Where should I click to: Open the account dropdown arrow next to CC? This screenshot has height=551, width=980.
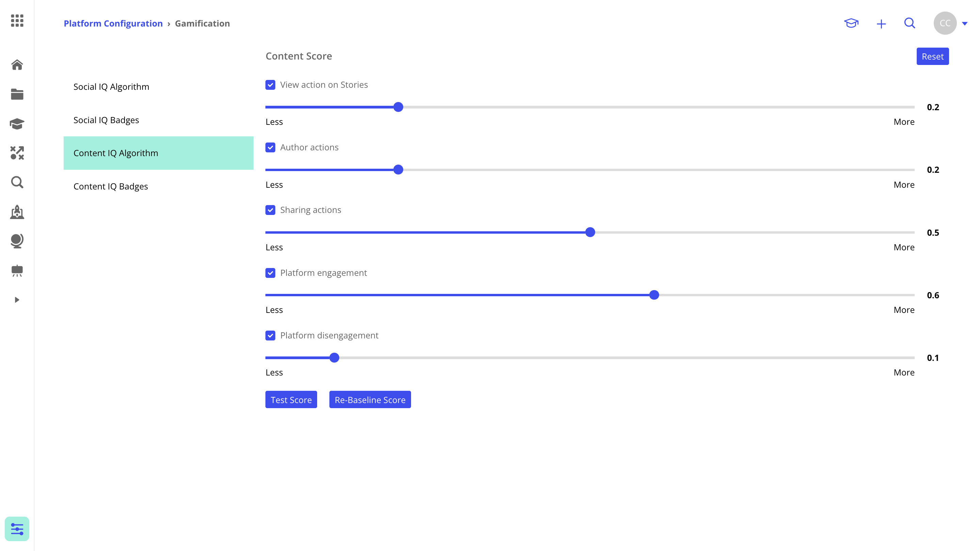[965, 23]
